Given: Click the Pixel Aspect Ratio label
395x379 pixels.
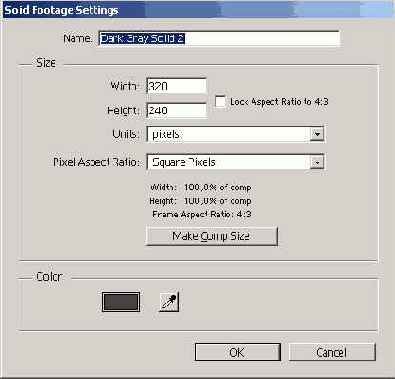Looking at the screenshot, I should 95,162.
